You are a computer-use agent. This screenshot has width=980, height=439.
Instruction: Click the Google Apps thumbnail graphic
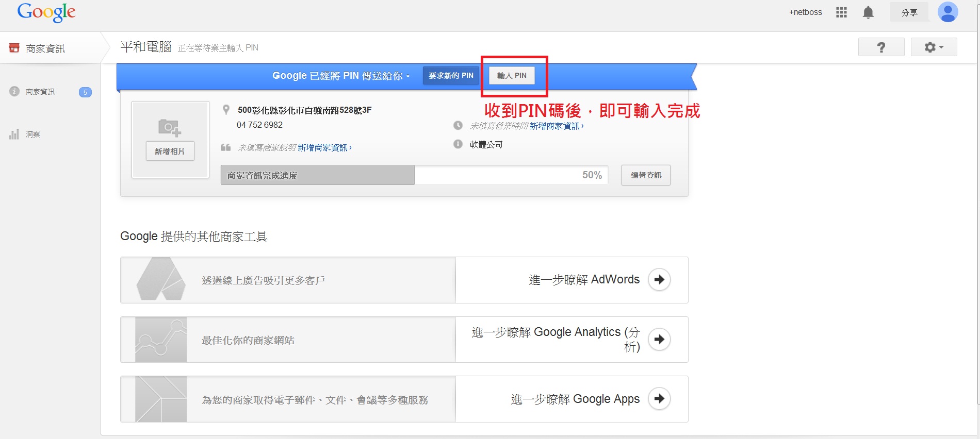coord(161,399)
